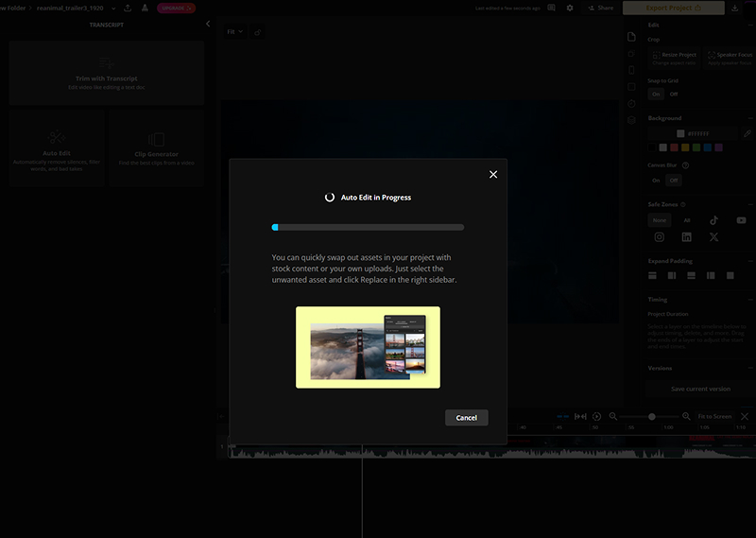Select LinkedIn safe zone icon
756x538 pixels.
687,237
